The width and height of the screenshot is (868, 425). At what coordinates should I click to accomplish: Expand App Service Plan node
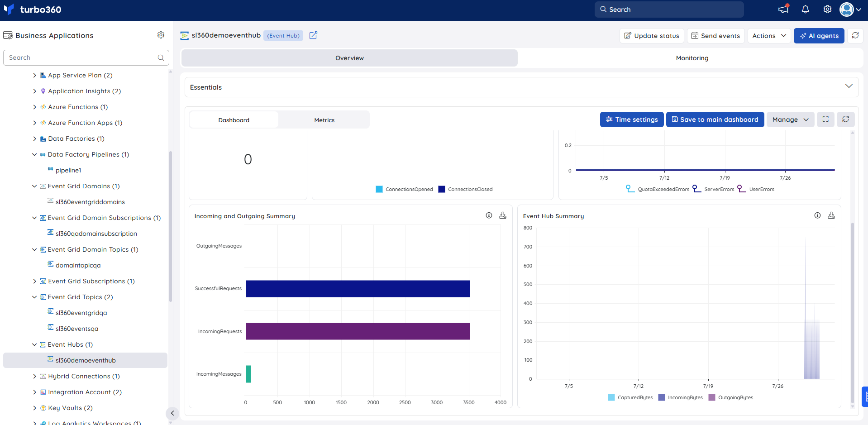point(34,75)
